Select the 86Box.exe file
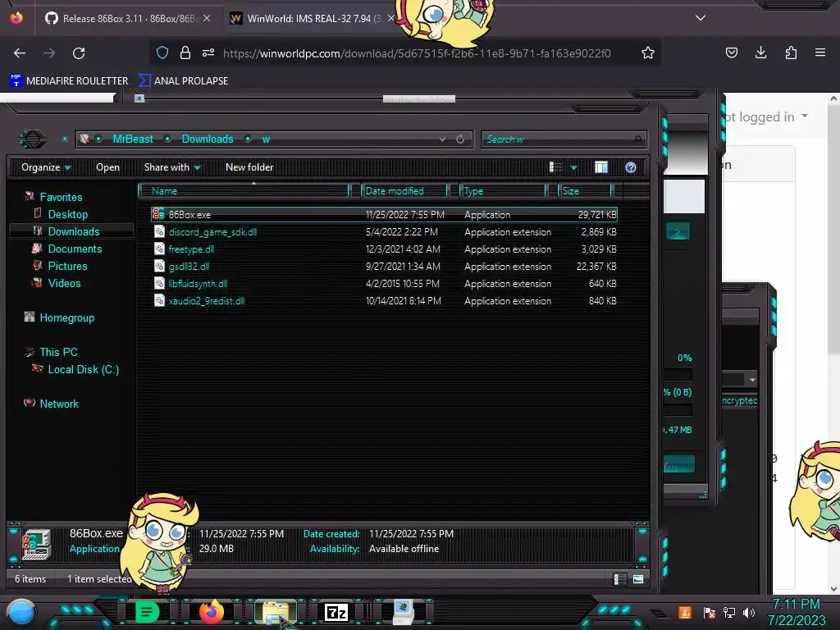This screenshot has height=630, width=840. pyautogui.click(x=384, y=214)
